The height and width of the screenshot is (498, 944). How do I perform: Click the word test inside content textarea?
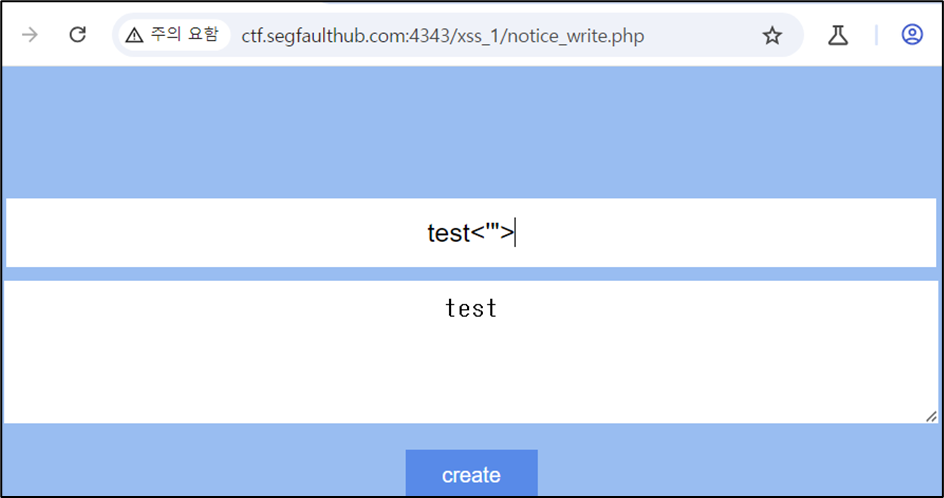point(471,308)
